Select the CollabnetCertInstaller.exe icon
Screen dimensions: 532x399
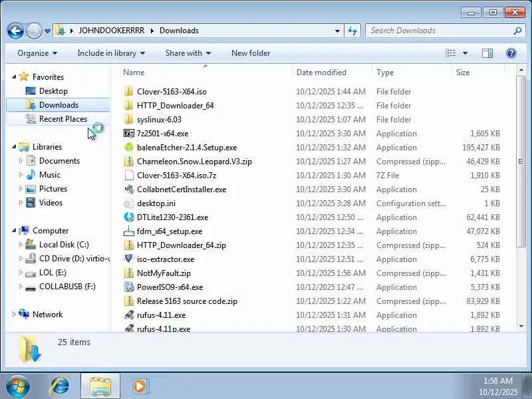point(128,189)
